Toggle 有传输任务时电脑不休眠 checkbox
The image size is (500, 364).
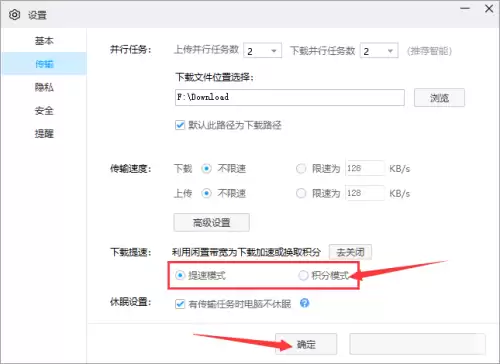(180, 304)
